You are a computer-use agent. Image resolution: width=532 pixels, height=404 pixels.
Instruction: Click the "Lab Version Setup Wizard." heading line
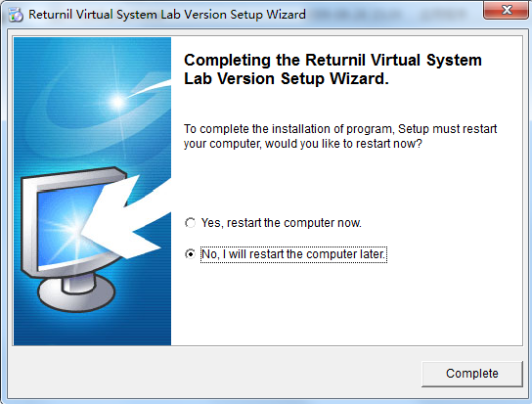click(287, 79)
